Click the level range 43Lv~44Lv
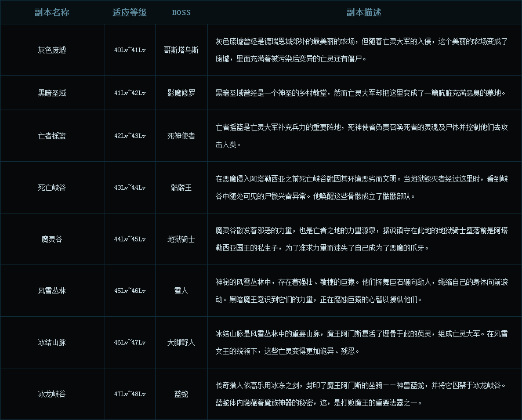The width and height of the screenshot is (522, 420). (x=129, y=187)
